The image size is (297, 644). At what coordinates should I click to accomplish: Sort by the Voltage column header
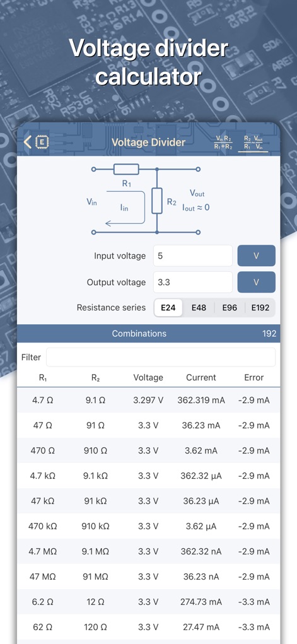coord(148,378)
